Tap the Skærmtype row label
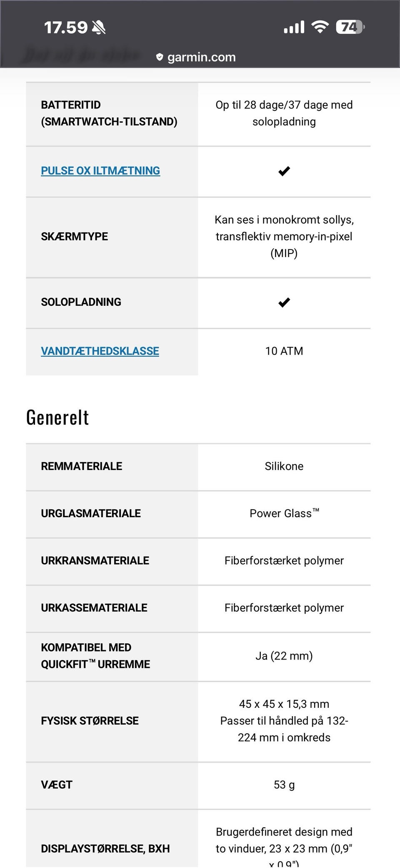Screen dimensions: 400x868 click(x=74, y=236)
